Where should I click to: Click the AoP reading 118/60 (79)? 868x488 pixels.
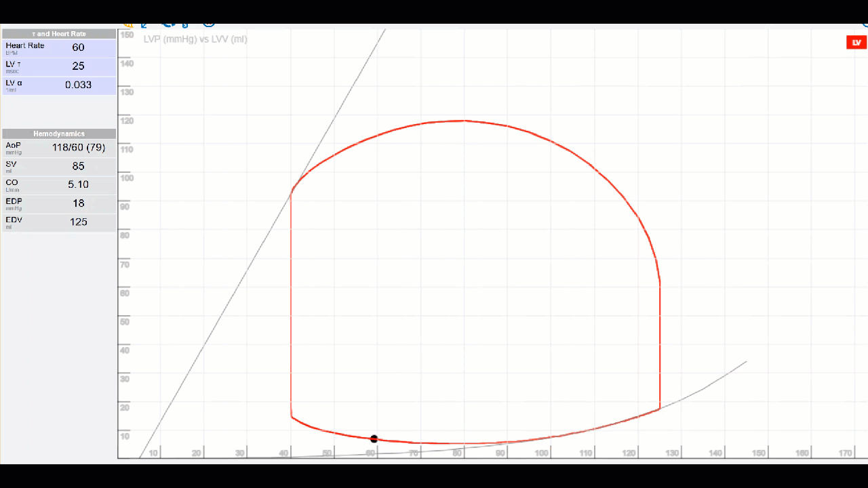point(78,147)
